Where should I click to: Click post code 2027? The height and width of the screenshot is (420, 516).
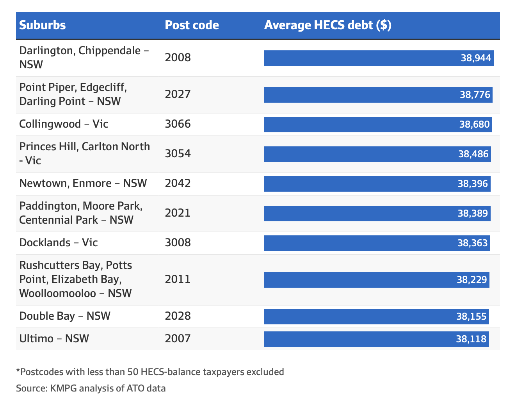click(178, 94)
